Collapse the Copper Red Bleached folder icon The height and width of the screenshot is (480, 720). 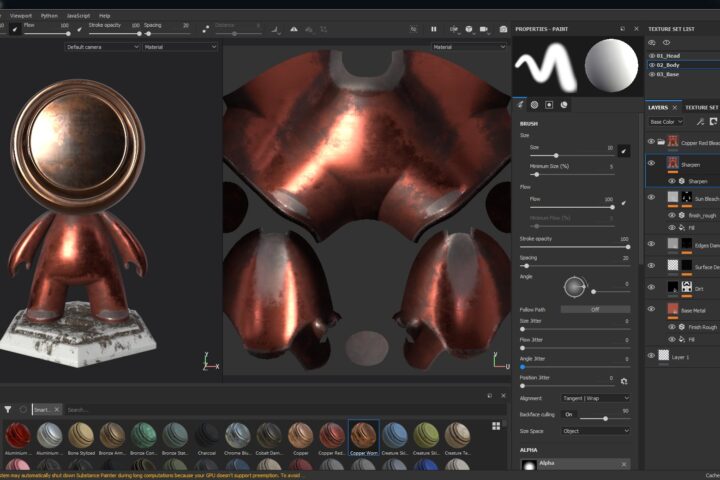[x=661, y=142]
